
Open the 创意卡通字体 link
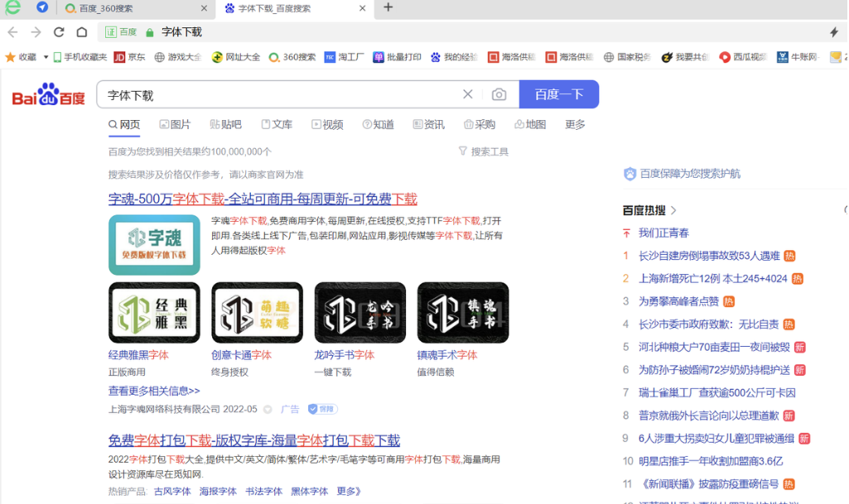(242, 355)
